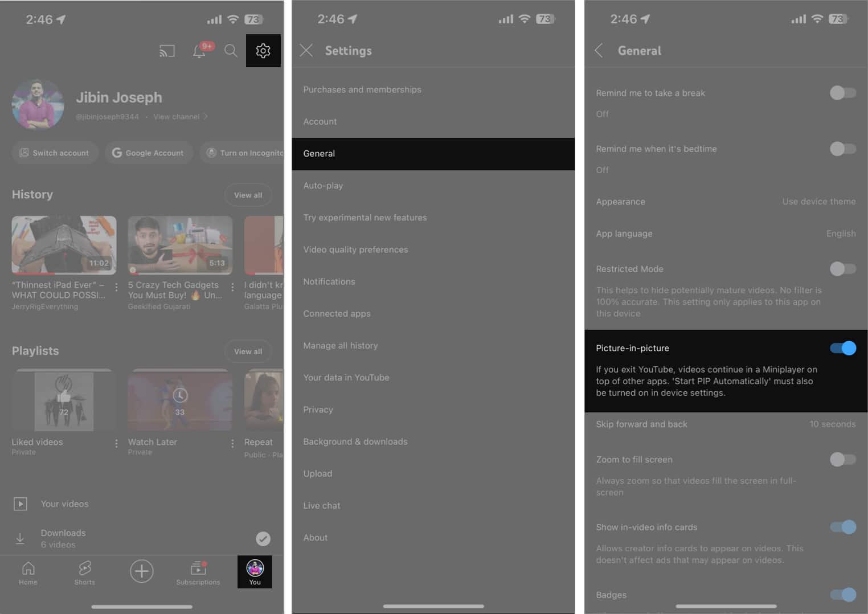Open 5 Crazy Tech Gadgets video thumbnail
The height and width of the screenshot is (614, 868).
[x=180, y=245]
